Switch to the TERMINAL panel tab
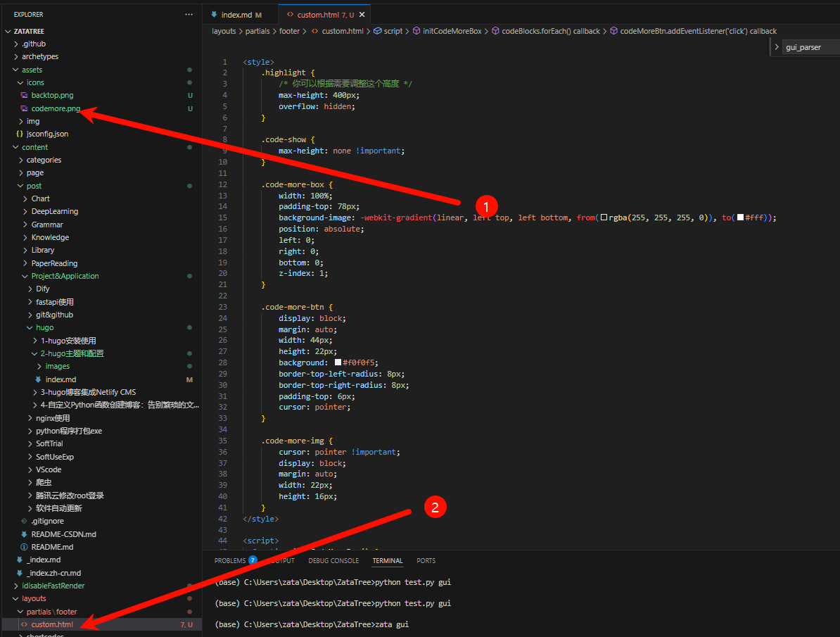The width and height of the screenshot is (840, 637). click(x=388, y=561)
